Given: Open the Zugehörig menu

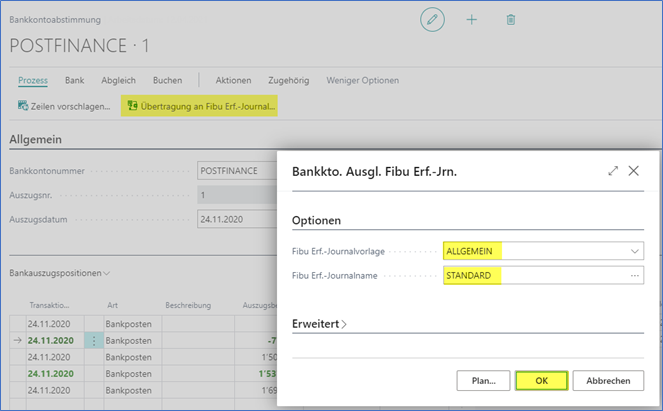Looking at the screenshot, I should [288, 80].
